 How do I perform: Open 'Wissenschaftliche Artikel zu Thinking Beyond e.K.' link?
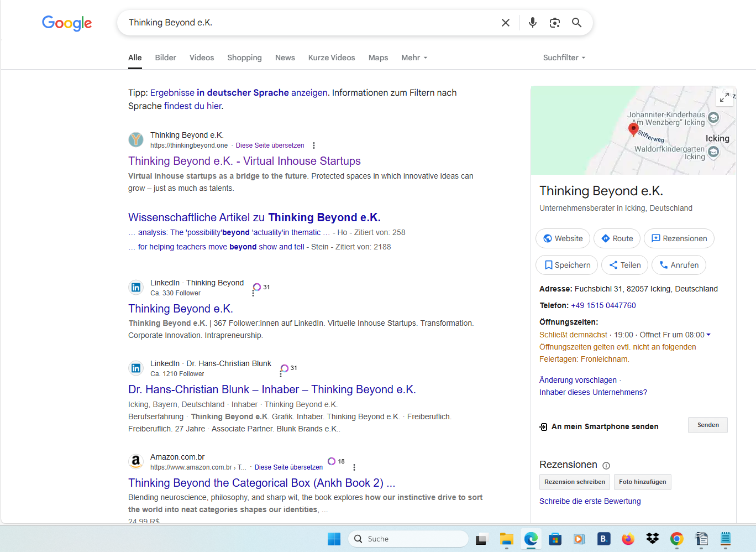(x=254, y=217)
